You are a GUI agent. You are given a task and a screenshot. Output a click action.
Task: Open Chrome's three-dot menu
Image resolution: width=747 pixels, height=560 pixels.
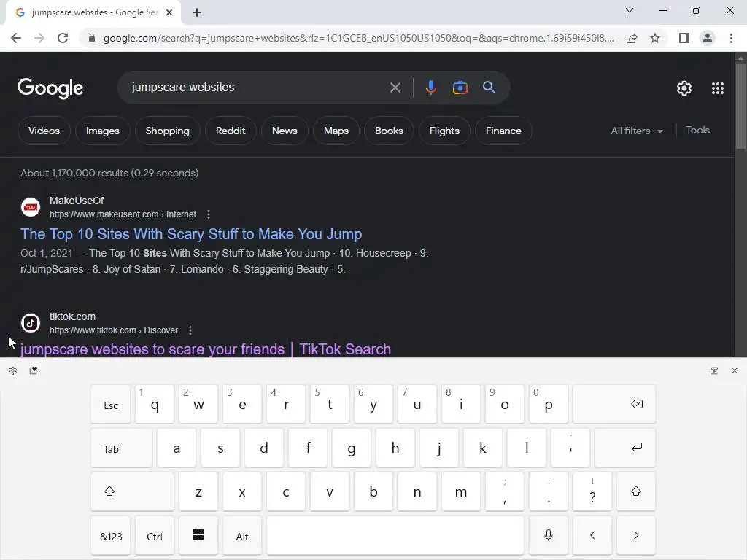pos(731,38)
